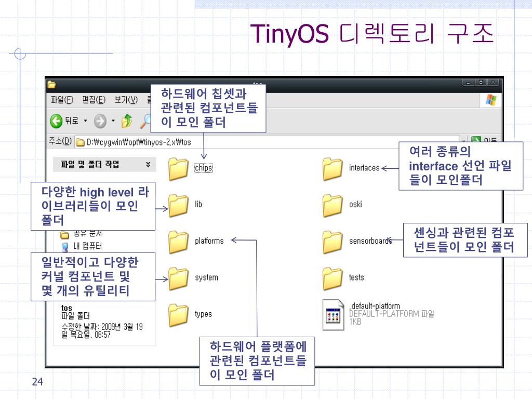This screenshot has height=399, width=532.
Task: Click folder icon in window title bar
Action: pos(51,85)
